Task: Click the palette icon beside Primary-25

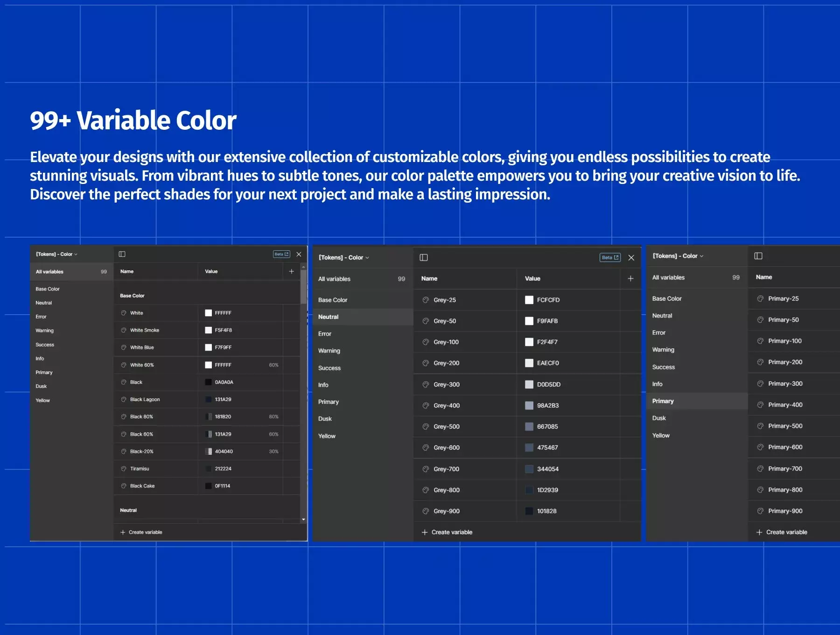Action: click(x=760, y=298)
